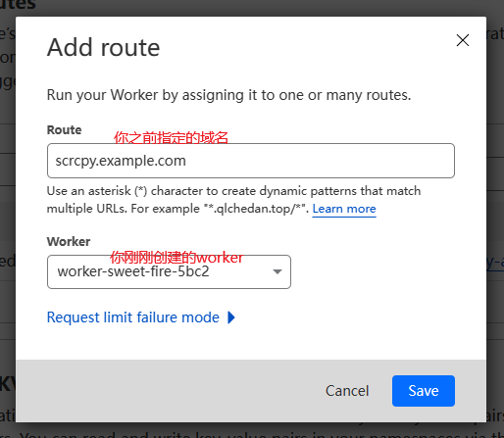Expand Request limit failure mode
The image size is (504, 438).
pos(141,317)
